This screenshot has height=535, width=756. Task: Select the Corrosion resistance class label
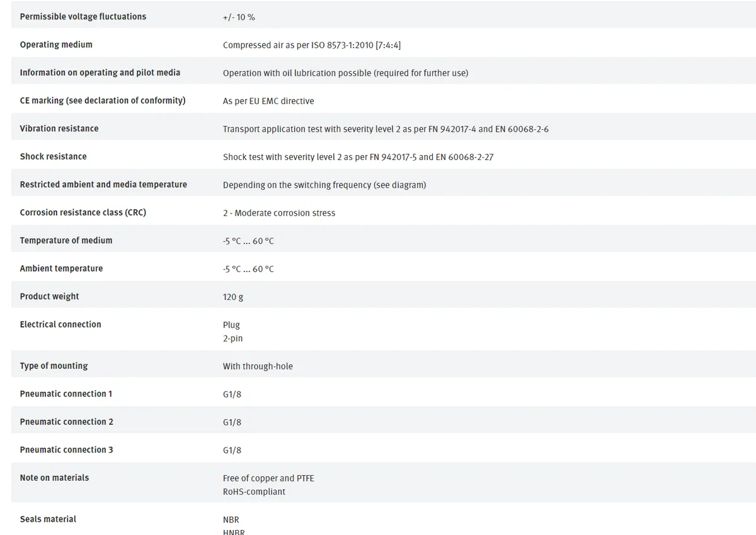[x=83, y=212]
